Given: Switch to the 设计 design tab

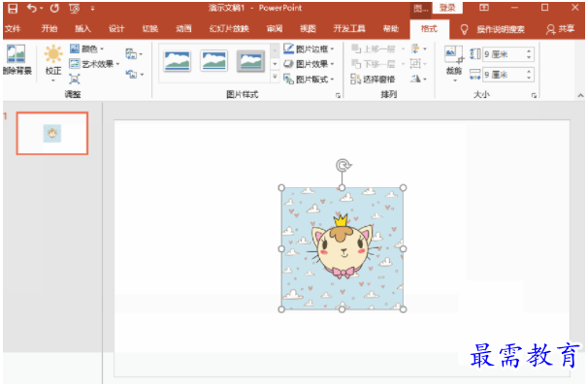Looking at the screenshot, I should (116, 29).
